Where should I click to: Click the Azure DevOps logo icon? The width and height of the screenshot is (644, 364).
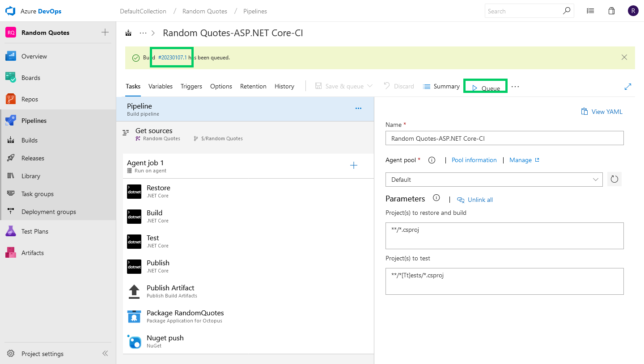coord(10,11)
